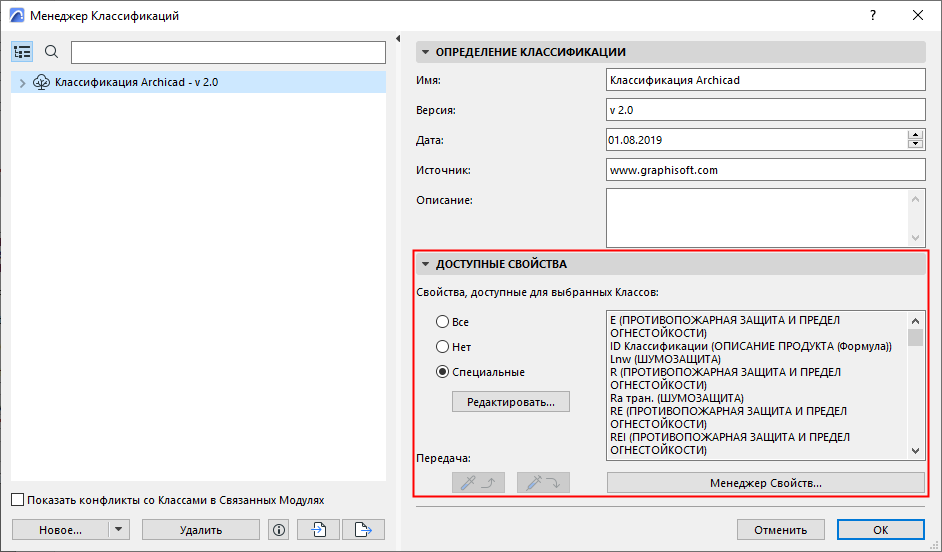Viewport: 942px width, 552px height.
Task: Collapse ОПРЕДЕЛЕНИЕ КЛАССИФИКАЦИИ section
Action: click(425, 52)
